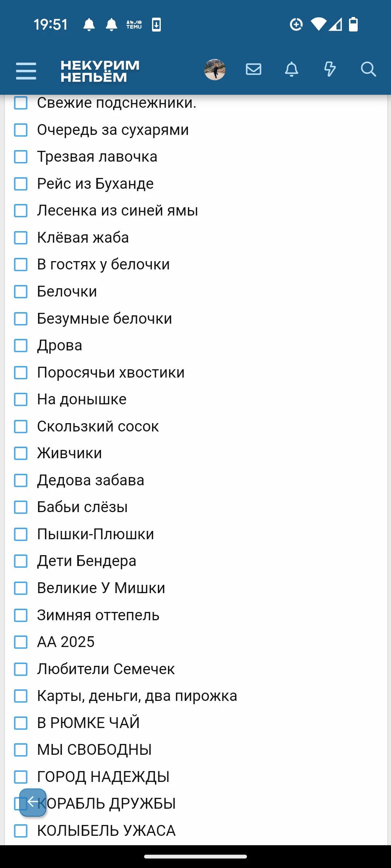Open the notifications bell icon
Viewport: 391px width, 868px height.
point(291,69)
